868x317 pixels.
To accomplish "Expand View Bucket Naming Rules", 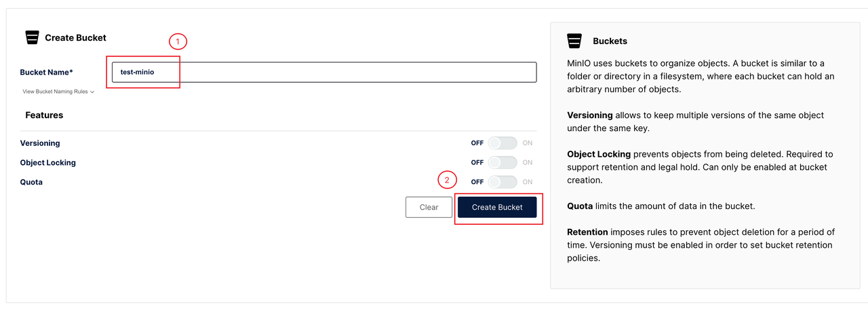I will [58, 92].
